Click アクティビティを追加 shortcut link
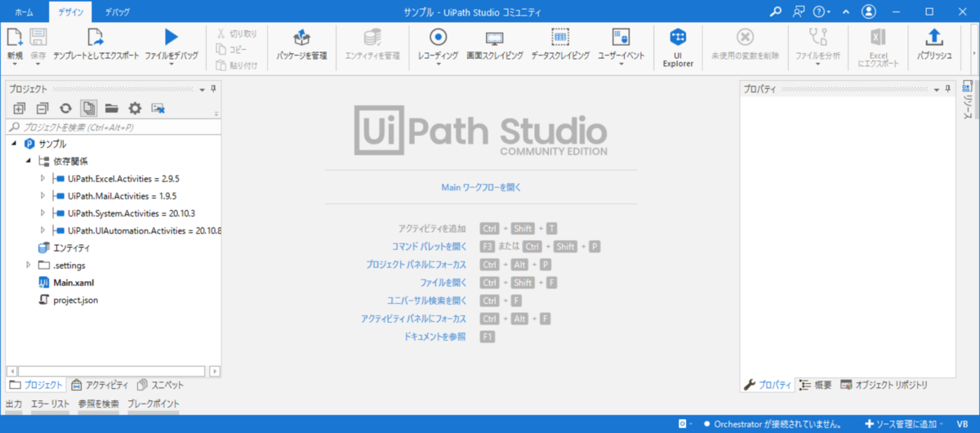The width and height of the screenshot is (980, 433). point(432,228)
